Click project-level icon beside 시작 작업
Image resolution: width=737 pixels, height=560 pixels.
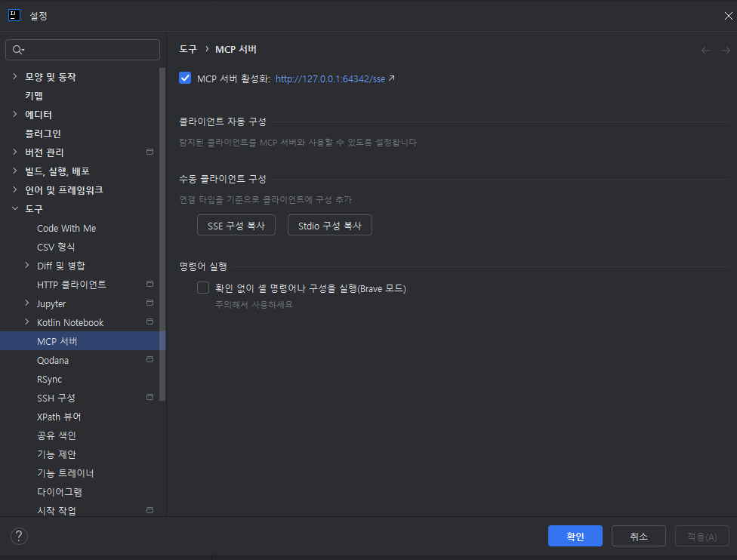[150, 510]
